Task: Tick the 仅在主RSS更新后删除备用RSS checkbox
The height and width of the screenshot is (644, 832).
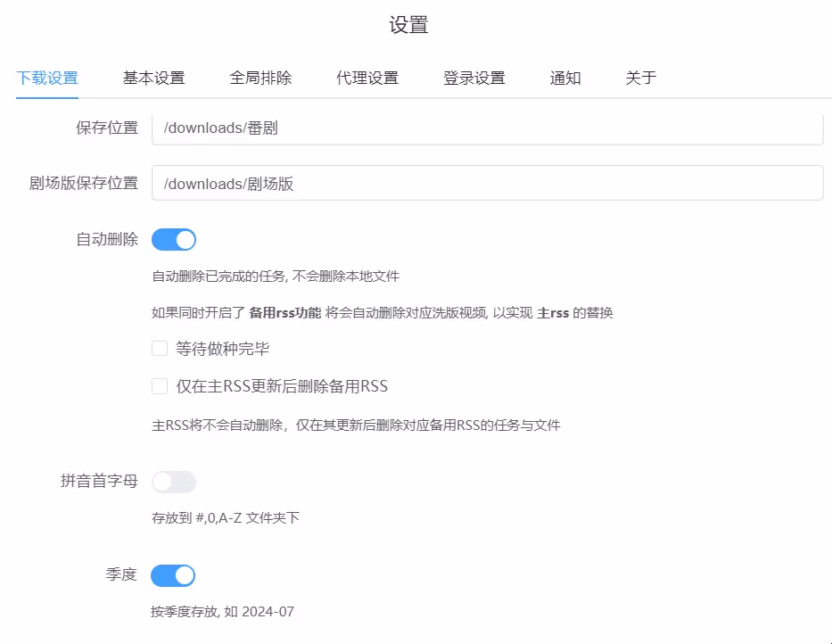Action: click(x=160, y=386)
